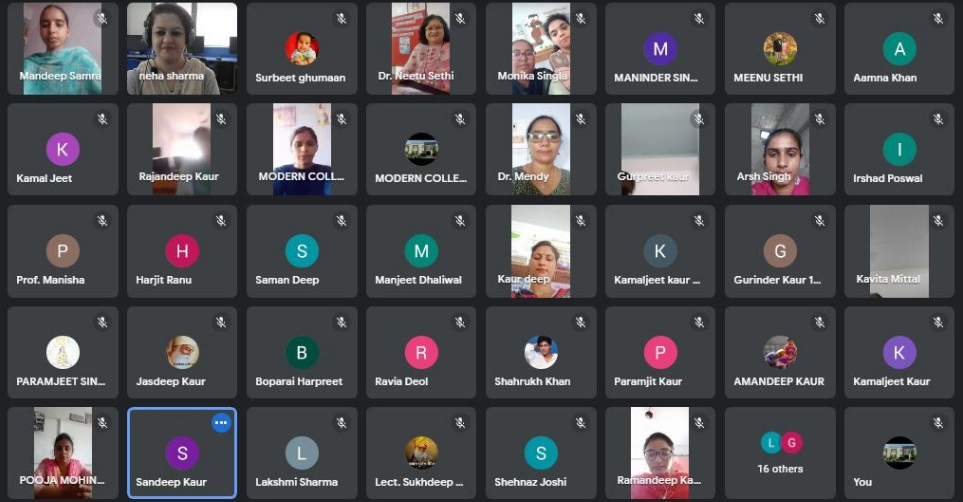Open the 16 others participants tile
This screenshot has height=502, width=963.
780,453
